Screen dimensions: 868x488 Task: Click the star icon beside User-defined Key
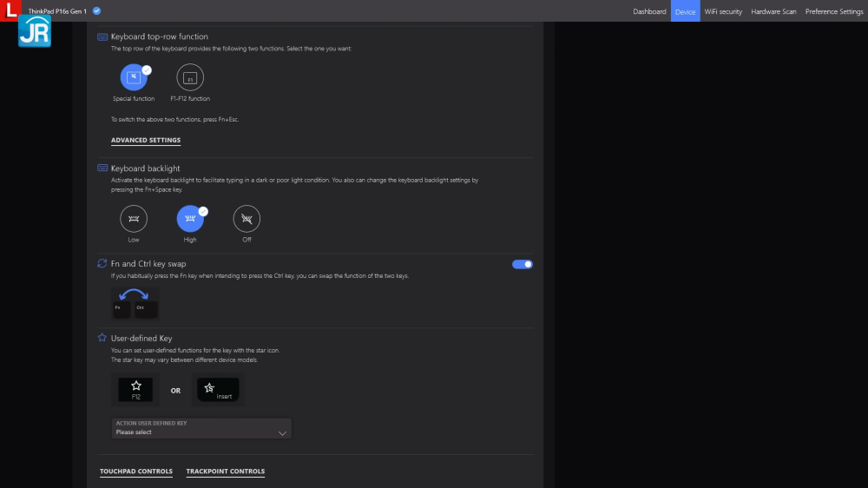pos(102,338)
